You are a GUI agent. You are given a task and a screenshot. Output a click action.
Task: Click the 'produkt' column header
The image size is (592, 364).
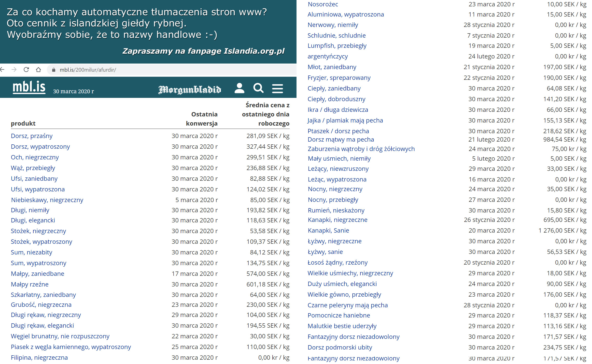point(23,124)
